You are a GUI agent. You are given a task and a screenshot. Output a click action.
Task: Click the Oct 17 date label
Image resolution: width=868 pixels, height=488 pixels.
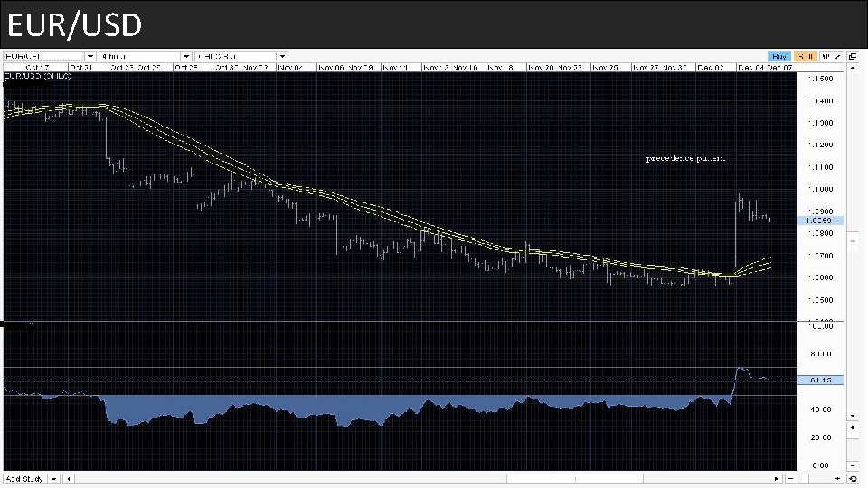[37, 68]
